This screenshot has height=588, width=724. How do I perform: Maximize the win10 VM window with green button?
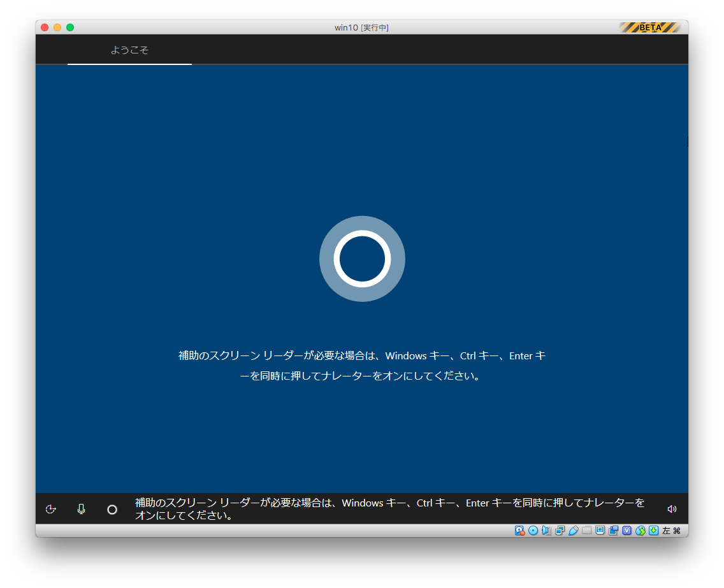(x=70, y=27)
